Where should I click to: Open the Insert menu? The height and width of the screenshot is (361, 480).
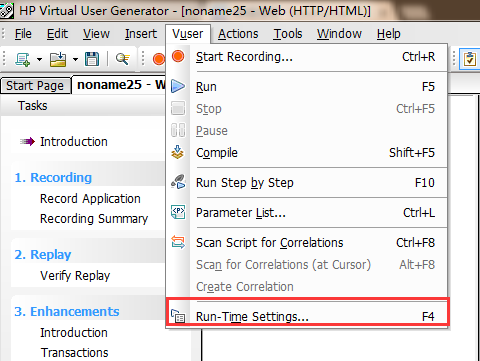141,34
